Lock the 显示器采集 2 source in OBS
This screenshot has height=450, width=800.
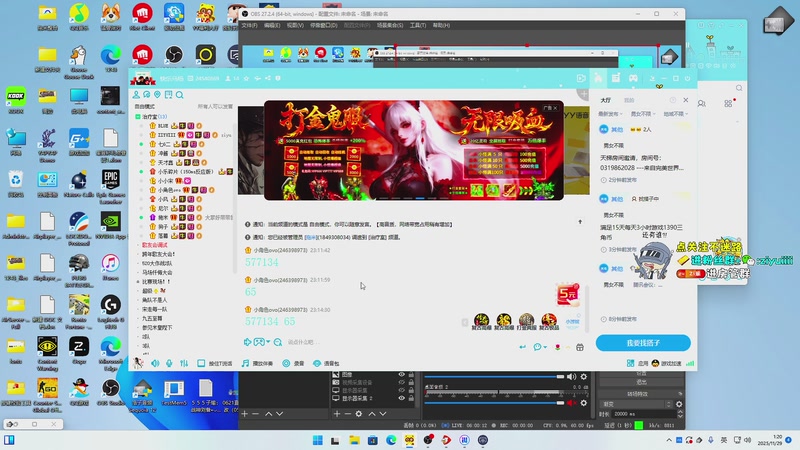(411, 398)
